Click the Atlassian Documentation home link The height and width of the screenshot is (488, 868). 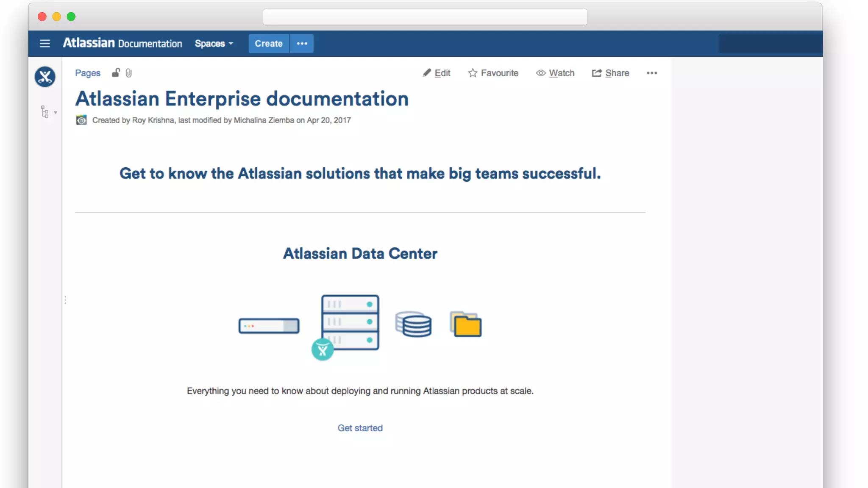(x=122, y=43)
